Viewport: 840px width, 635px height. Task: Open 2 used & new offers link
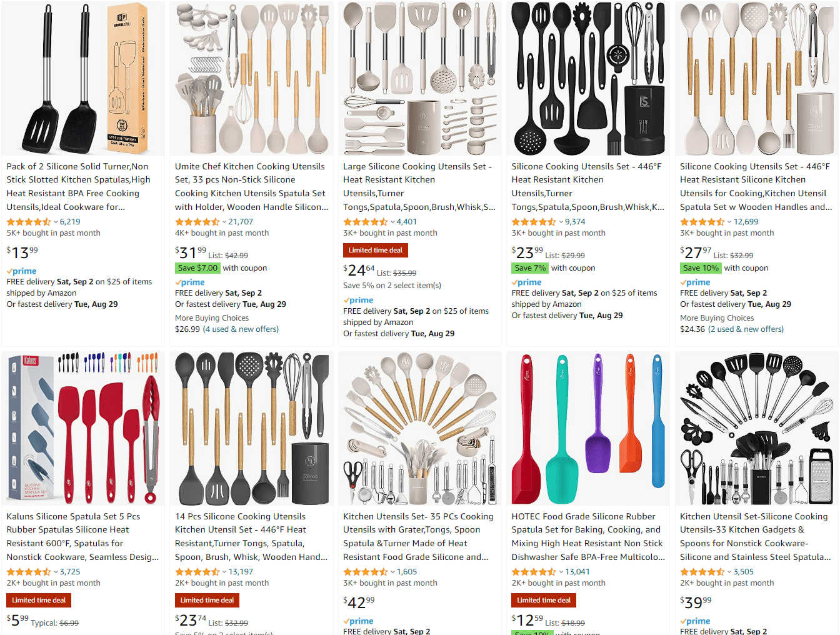(746, 329)
